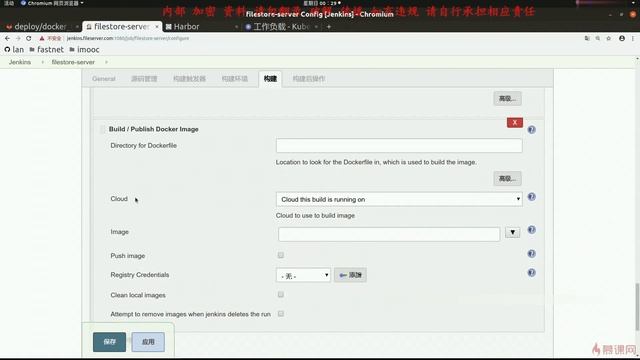This screenshot has width=640, height=360.
Task: Close the Harbor tab
Action: 236,27
